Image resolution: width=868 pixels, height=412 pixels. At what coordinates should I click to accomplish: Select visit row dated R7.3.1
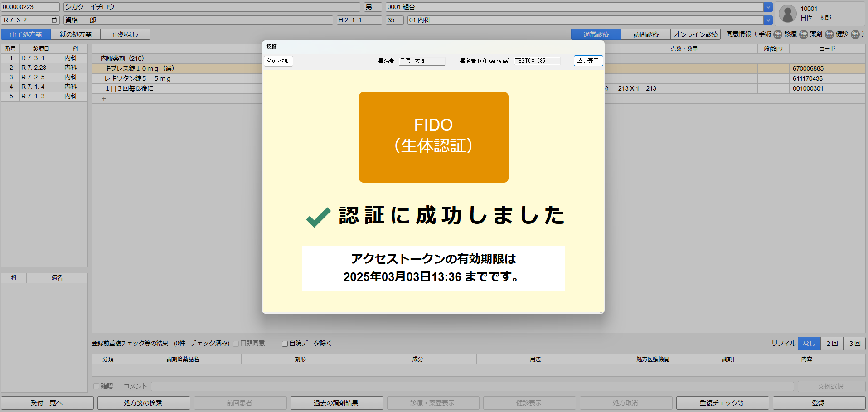click(44, 58)
